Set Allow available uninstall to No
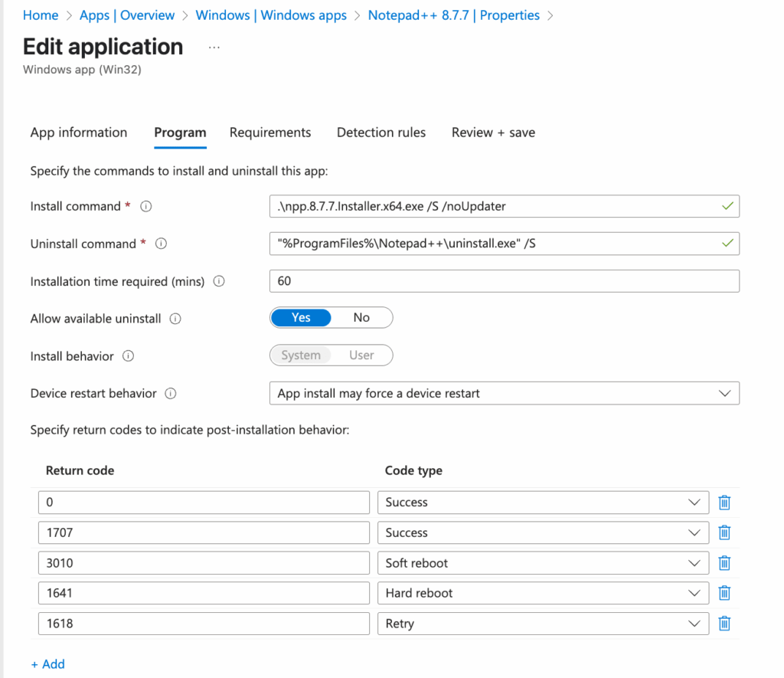The image size is (784, 678). (361, 317)
